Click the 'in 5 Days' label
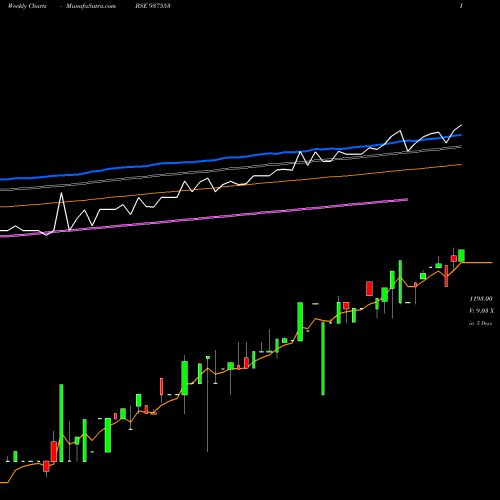The width and height of the screenshot is (500, 500). click(x=480, y=323)
